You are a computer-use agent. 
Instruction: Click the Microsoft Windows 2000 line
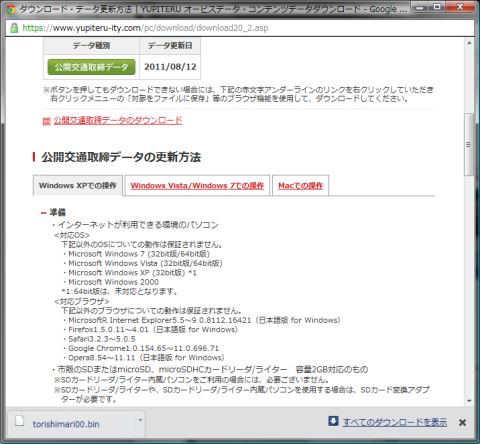(x=111, y=282)
